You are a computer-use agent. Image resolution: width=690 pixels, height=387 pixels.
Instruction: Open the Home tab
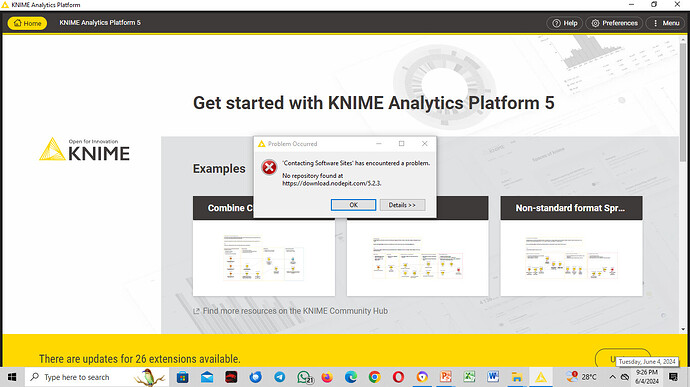27,23
